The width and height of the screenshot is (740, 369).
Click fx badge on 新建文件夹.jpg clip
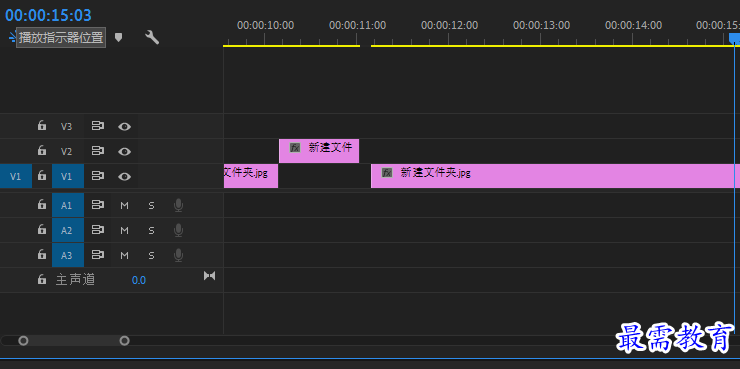point(387,173)
